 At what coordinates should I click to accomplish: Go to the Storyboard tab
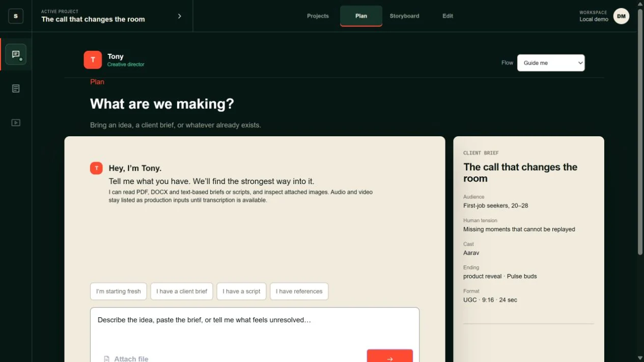pos(404,16)
